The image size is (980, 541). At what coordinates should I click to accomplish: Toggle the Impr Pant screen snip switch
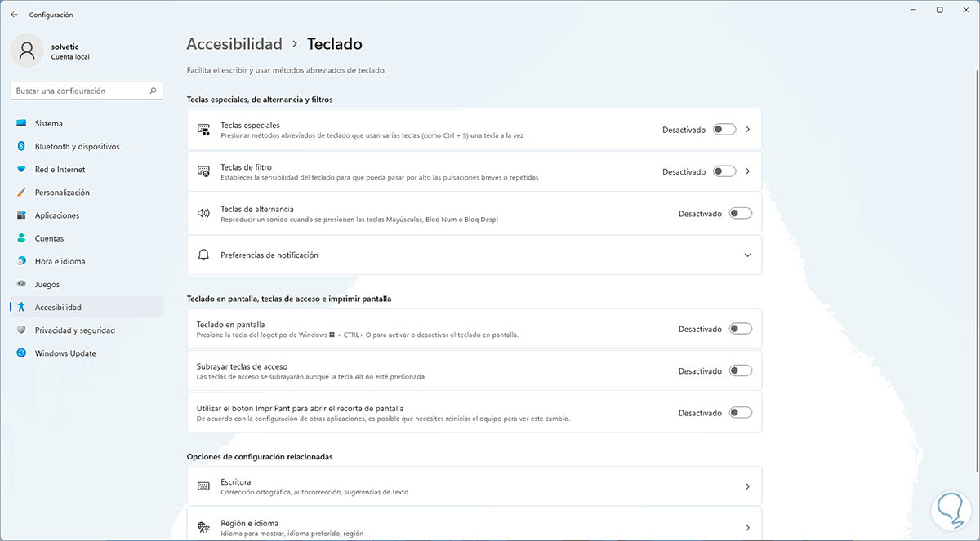click(740, 413)
